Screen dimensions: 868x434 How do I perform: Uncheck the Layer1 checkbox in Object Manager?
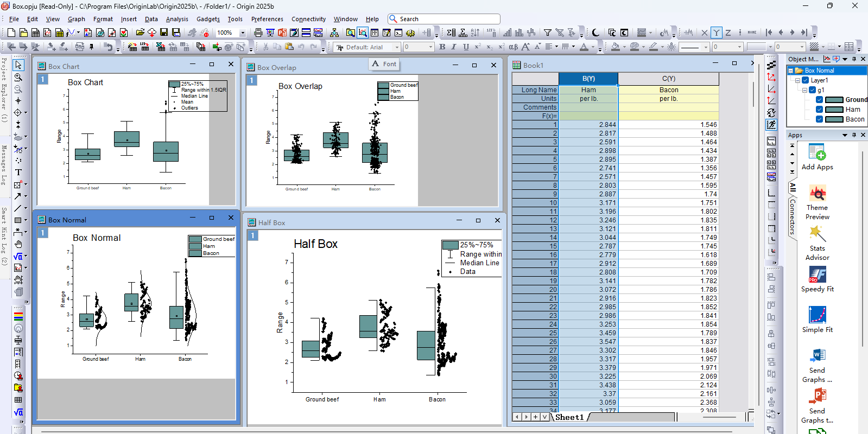pos(806,80)
